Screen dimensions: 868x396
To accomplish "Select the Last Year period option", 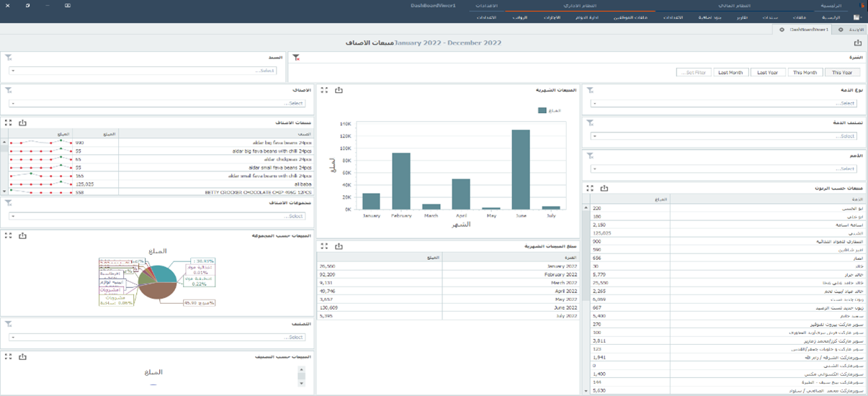I will 768,72.
